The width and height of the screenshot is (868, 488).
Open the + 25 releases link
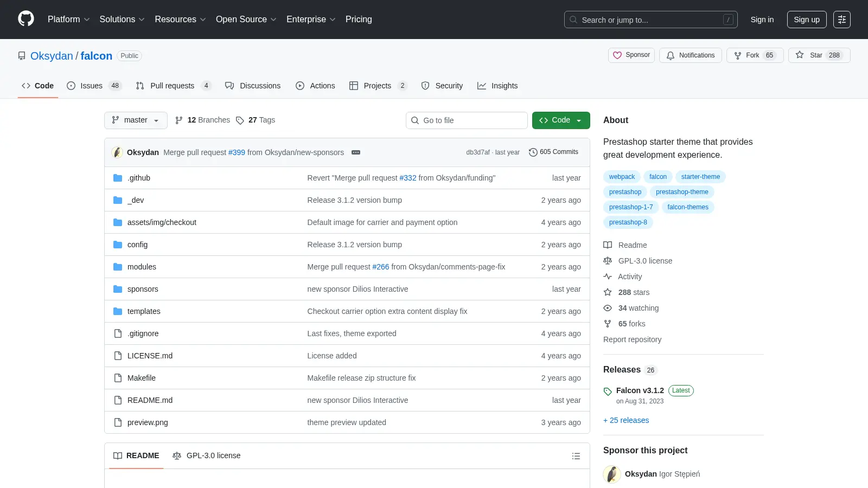pyautogui.click(x=626, y=420)
